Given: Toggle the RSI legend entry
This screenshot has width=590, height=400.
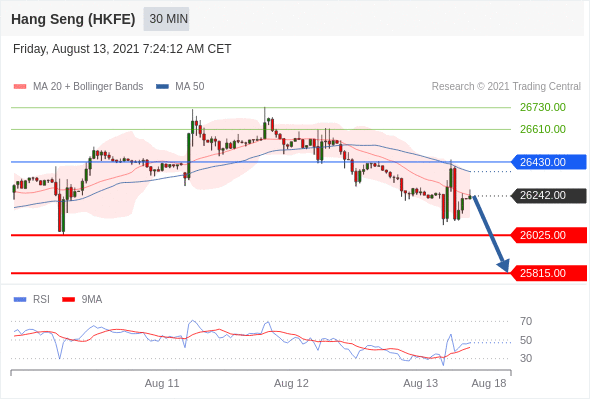Looking at the screenshot, I should point(31,300).
